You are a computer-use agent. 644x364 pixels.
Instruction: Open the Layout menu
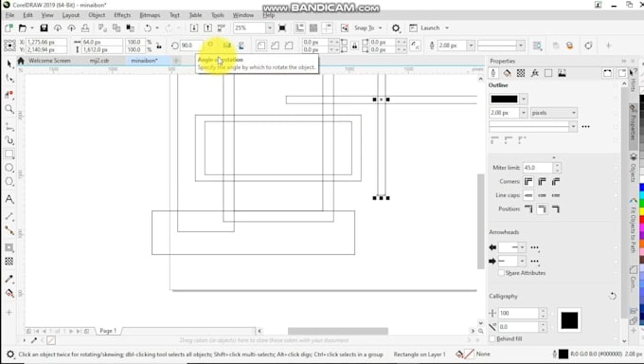click(x=71, y=15)
